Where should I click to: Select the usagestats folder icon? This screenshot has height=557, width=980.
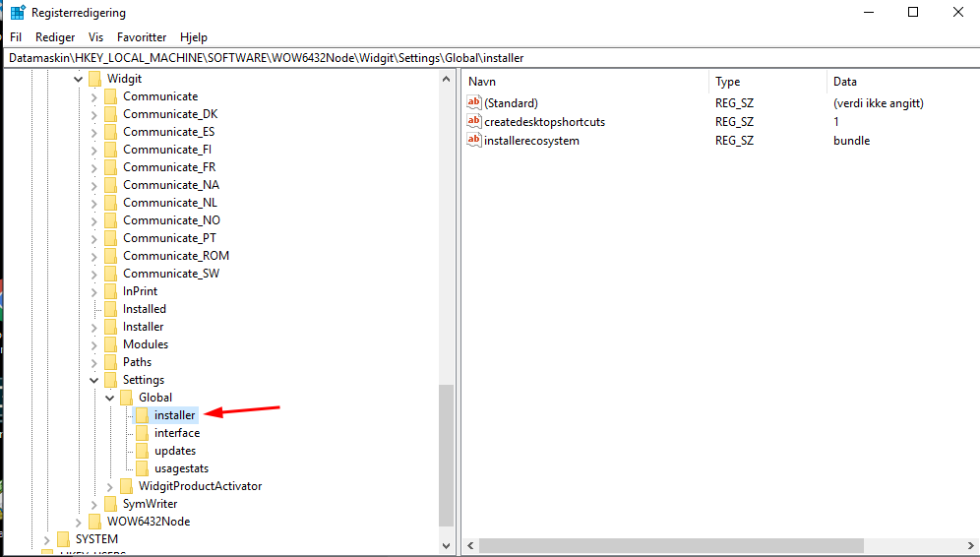pos(143,468)
